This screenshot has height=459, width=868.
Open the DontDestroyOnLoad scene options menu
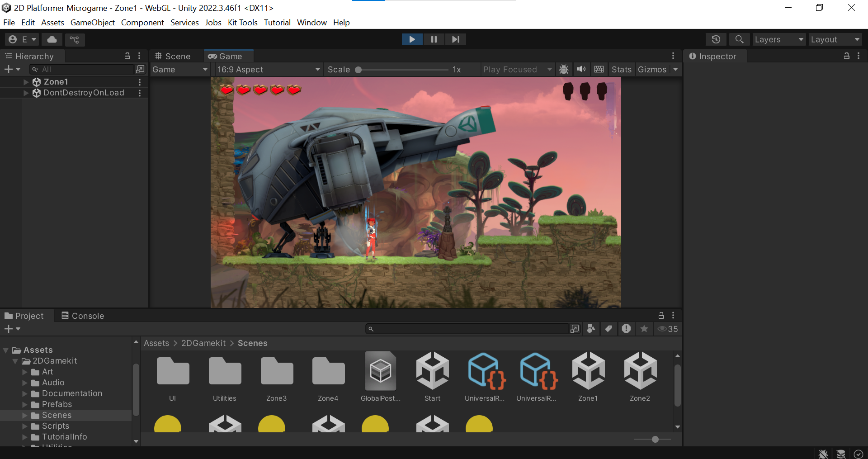tap(140, 93)
